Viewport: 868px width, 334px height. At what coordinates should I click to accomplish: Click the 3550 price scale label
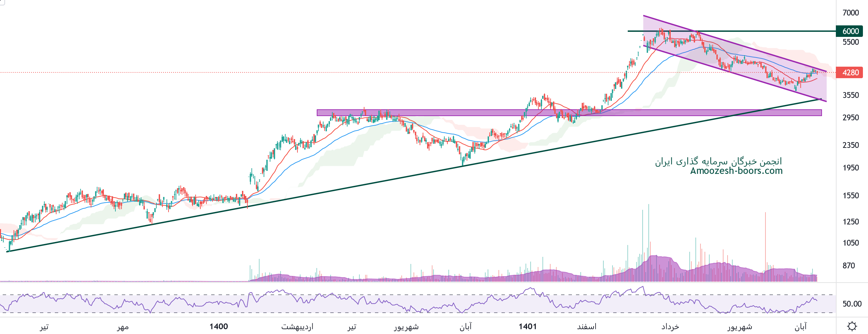(850, 95)
